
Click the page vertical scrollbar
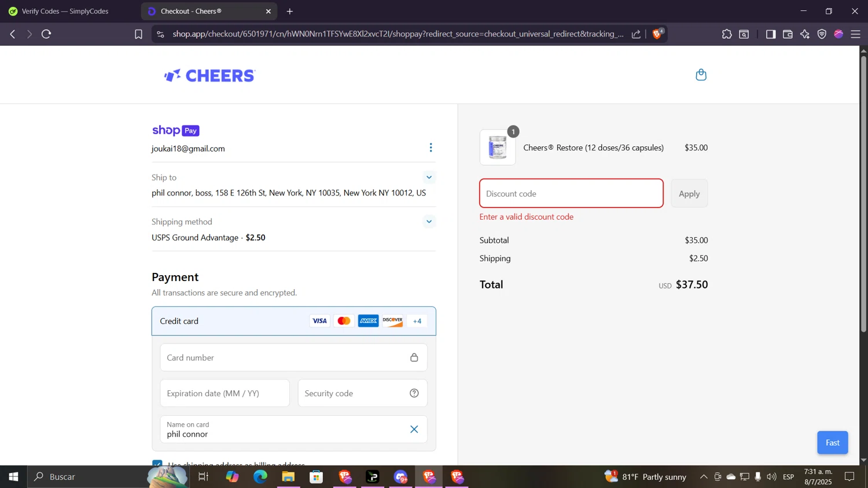pyautogui.click(x=863, y=194)
